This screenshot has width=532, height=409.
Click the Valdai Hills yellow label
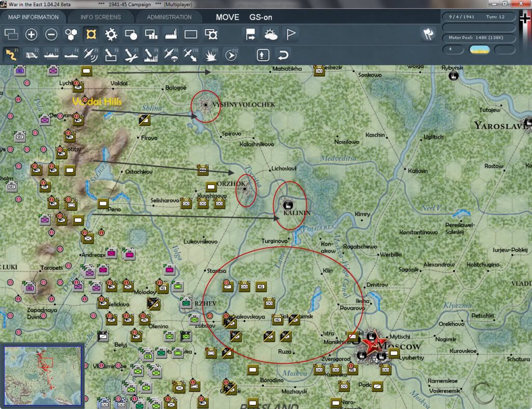97,101
